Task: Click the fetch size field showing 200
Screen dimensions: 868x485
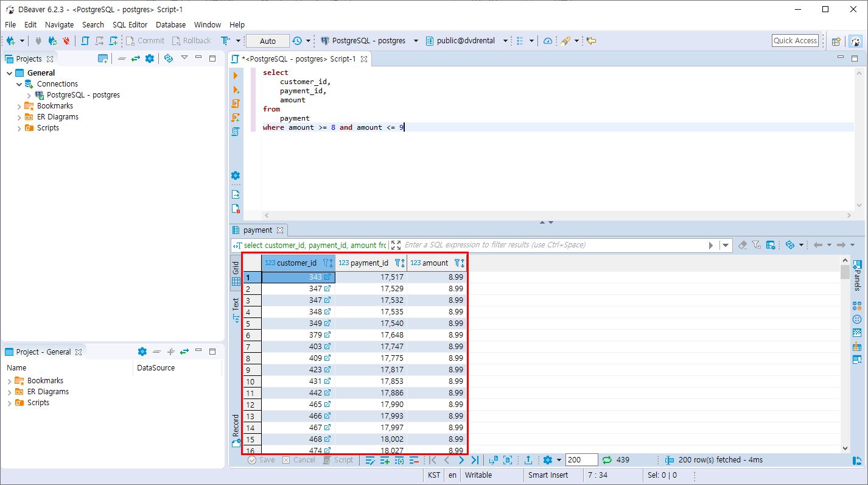Action: (581, 460)
